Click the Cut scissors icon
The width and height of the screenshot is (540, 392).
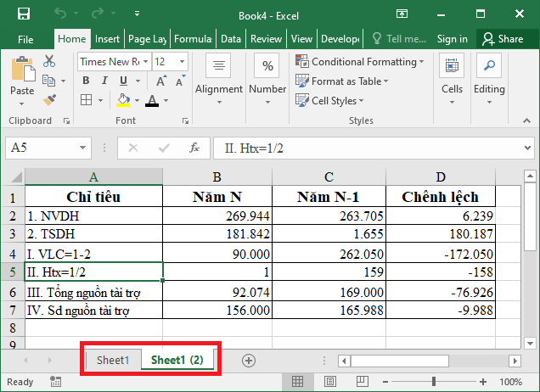pos(49,61)
